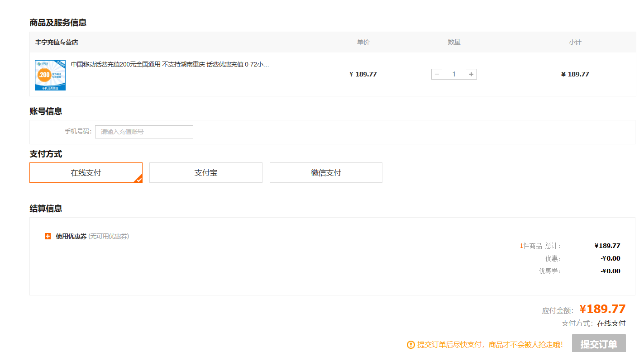
Task: Click the 手机号码 field label
Action: (78, 132)
